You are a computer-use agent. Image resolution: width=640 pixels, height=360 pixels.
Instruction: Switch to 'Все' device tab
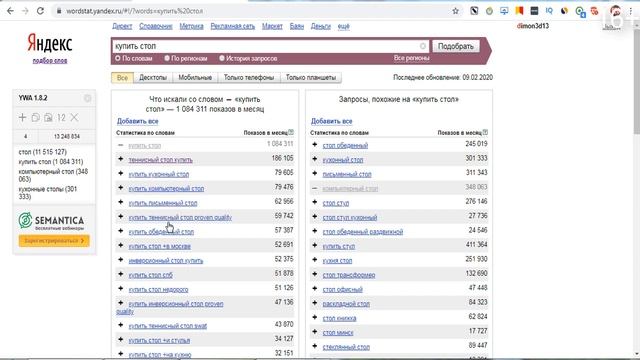(x=122, y=78)
